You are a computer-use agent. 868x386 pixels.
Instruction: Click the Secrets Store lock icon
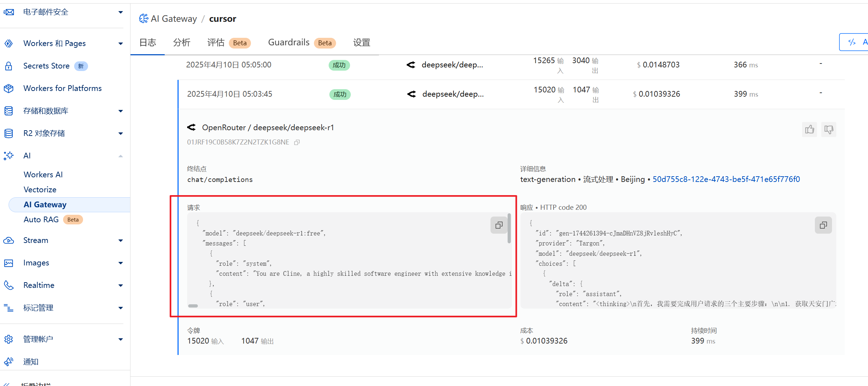point(9,66)
